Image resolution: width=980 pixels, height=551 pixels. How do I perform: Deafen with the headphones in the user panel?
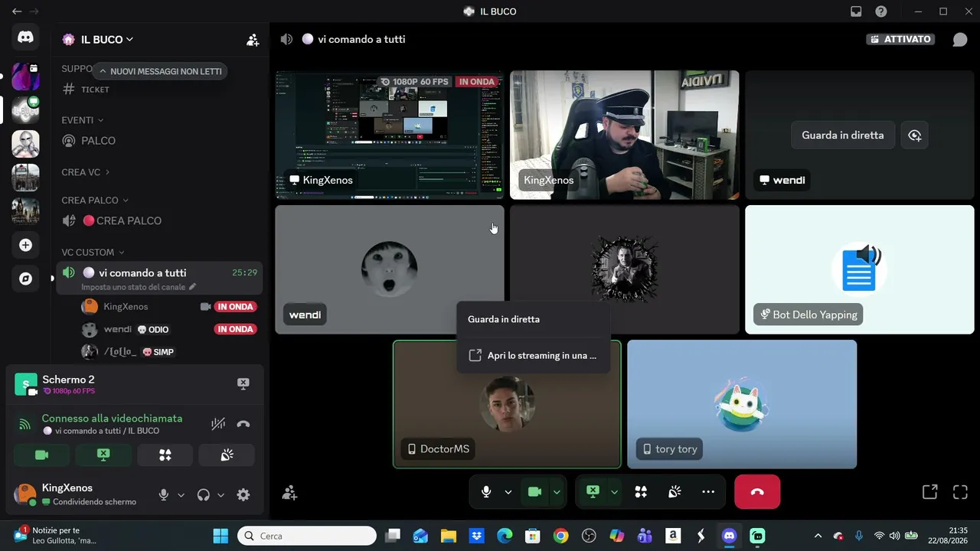point(203,495)
